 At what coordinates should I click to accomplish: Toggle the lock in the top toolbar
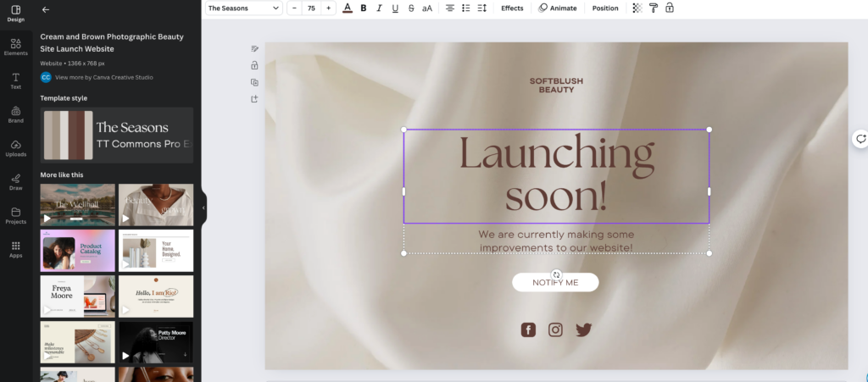pyautogui.click(x=670, y=8)
